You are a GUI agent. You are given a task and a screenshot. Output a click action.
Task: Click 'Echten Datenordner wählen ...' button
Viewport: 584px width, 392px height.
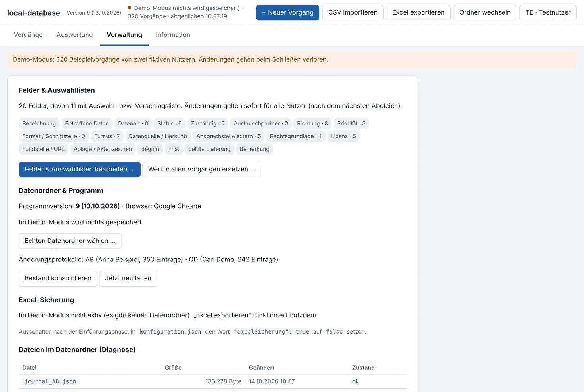pos(70,241)
